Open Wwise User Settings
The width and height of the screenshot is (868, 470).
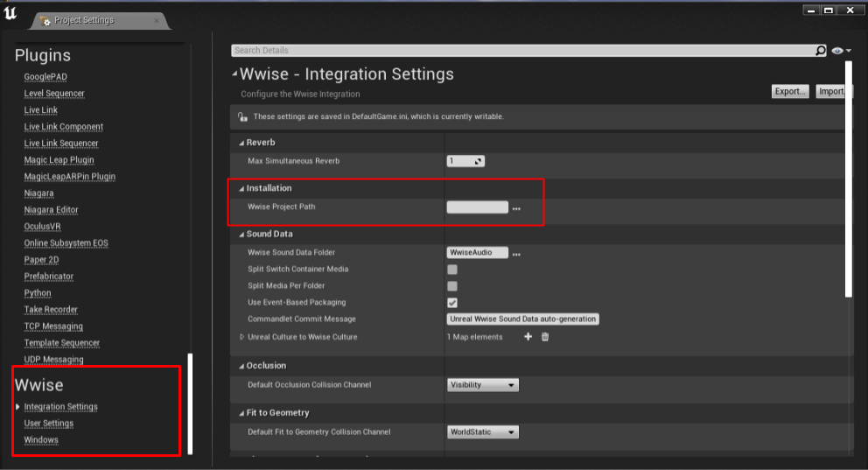coord(49,424)
